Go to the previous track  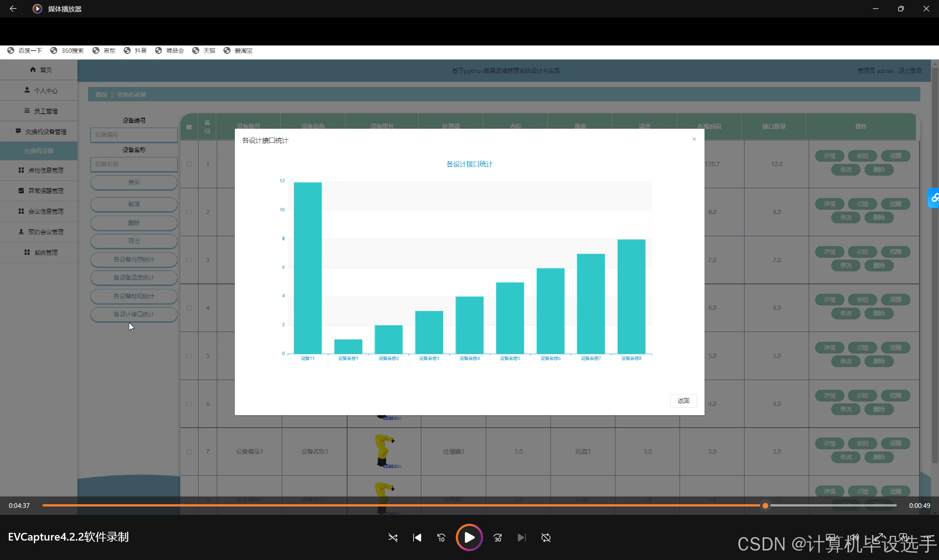[417, 537]
